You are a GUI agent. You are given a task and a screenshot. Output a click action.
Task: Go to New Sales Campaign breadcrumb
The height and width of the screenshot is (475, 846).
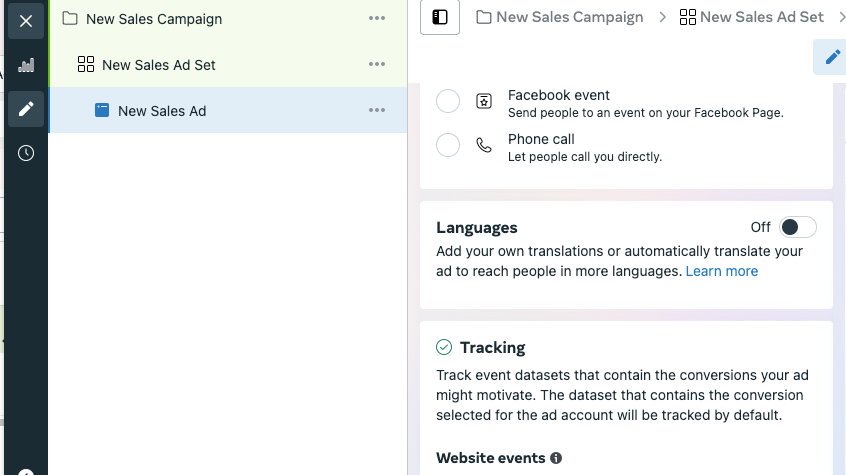(560, 17)
